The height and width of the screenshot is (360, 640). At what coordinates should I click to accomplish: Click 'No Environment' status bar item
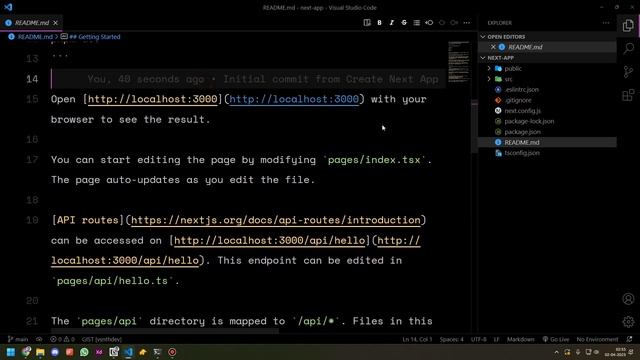pyautogui.click(x=597, y=339)
